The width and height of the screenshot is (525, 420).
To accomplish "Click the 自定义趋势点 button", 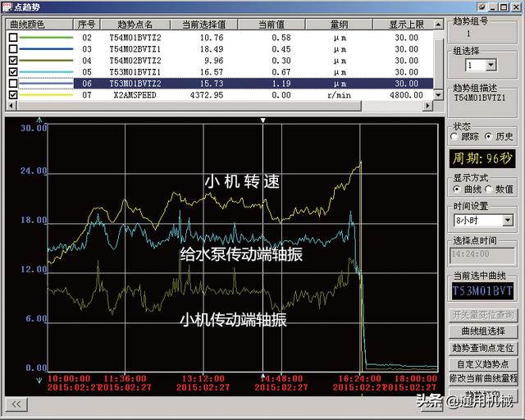I will pyautogui.click(x=484, y=363).
